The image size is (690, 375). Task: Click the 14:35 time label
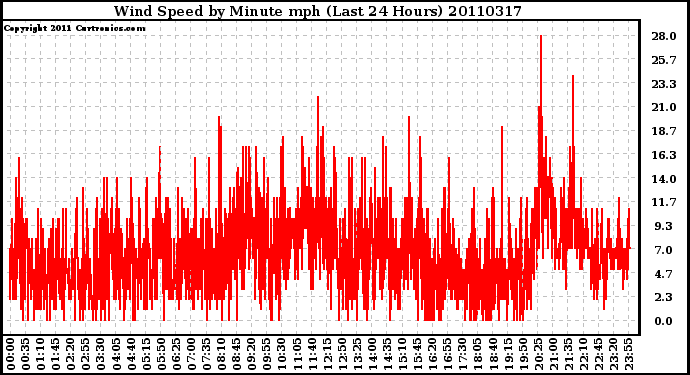[388, 354]
